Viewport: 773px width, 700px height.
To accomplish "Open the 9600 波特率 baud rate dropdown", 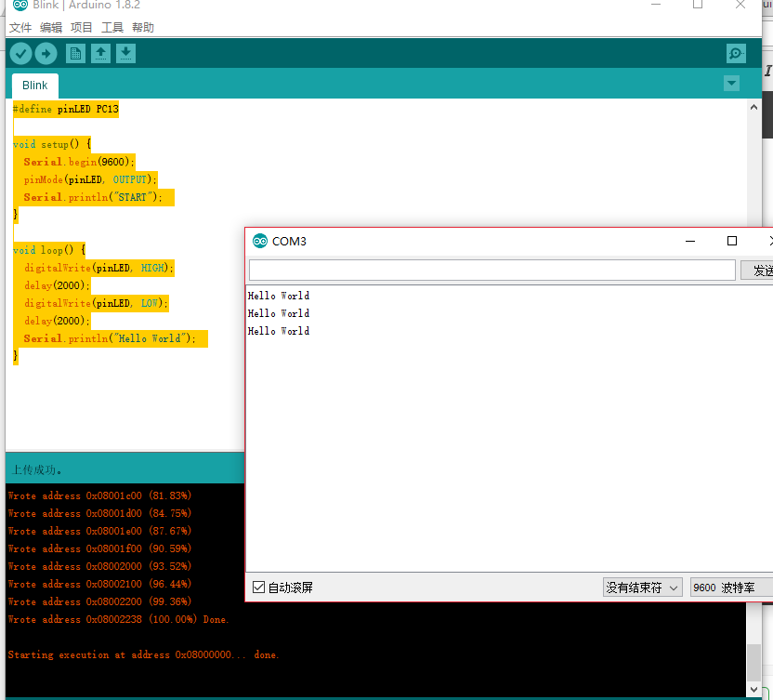I will click(729, 587).
